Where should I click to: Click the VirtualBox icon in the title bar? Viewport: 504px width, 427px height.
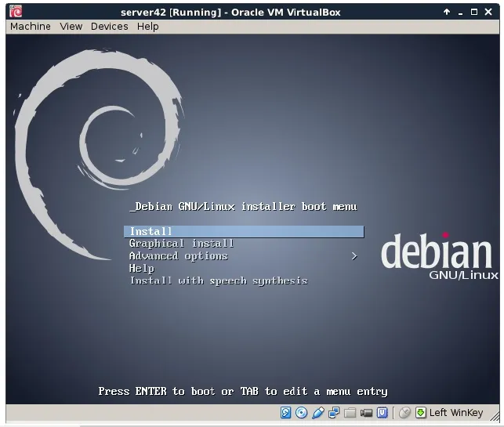[16, 12]
